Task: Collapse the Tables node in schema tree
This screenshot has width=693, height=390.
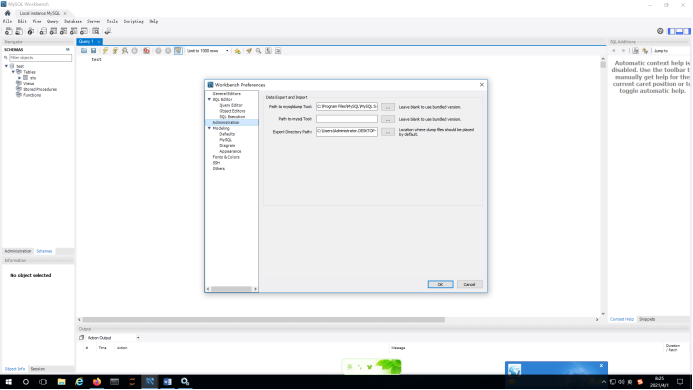Action: [x=13, y=72]
